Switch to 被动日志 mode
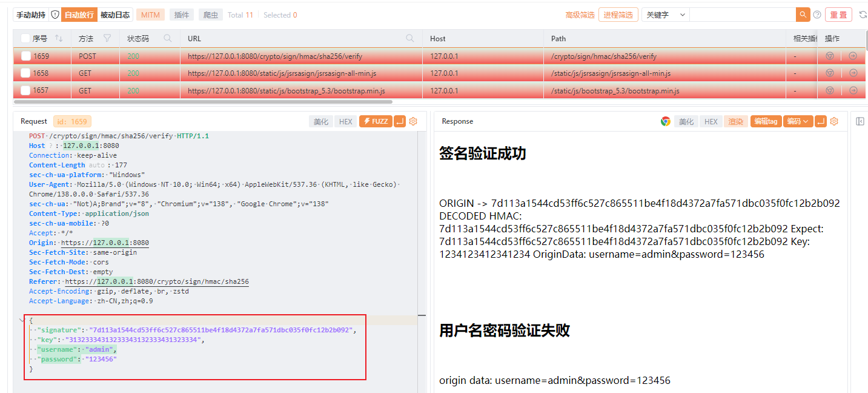Image resolution: width=868 pixels, height=393 pixels. 115,15
